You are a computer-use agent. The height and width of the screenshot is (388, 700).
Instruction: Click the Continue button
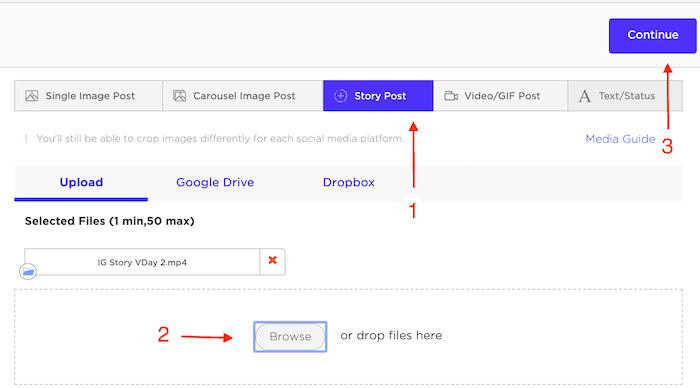652,35
